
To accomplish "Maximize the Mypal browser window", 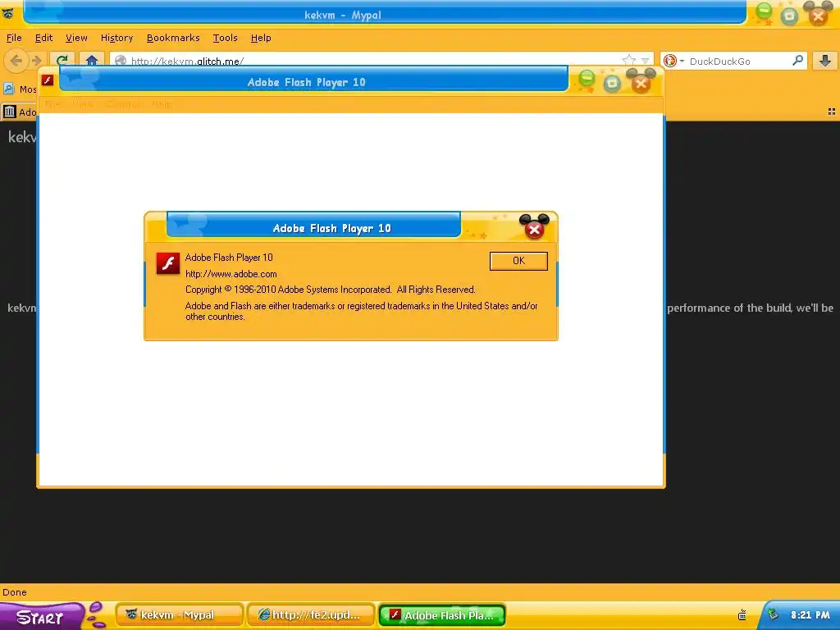I will pos(789,16).
